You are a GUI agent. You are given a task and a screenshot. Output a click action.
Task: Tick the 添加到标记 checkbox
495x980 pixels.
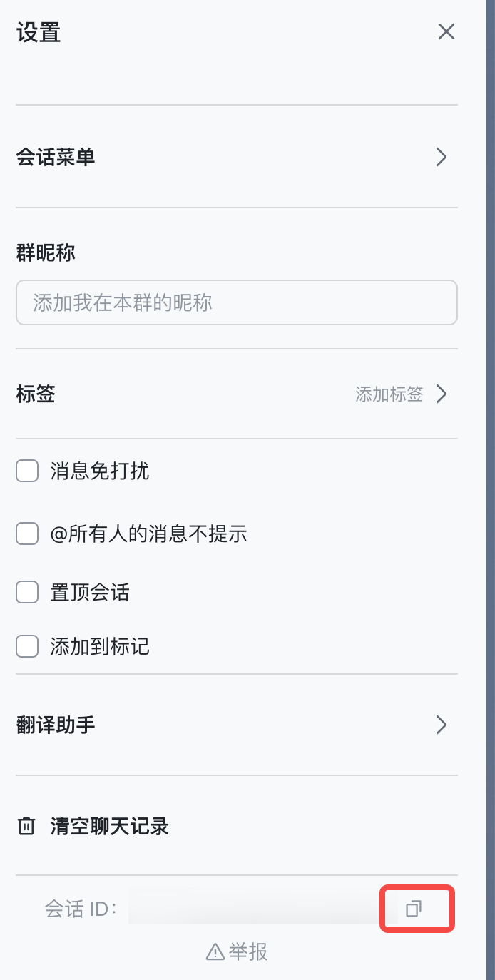click(x=27, y=647)
